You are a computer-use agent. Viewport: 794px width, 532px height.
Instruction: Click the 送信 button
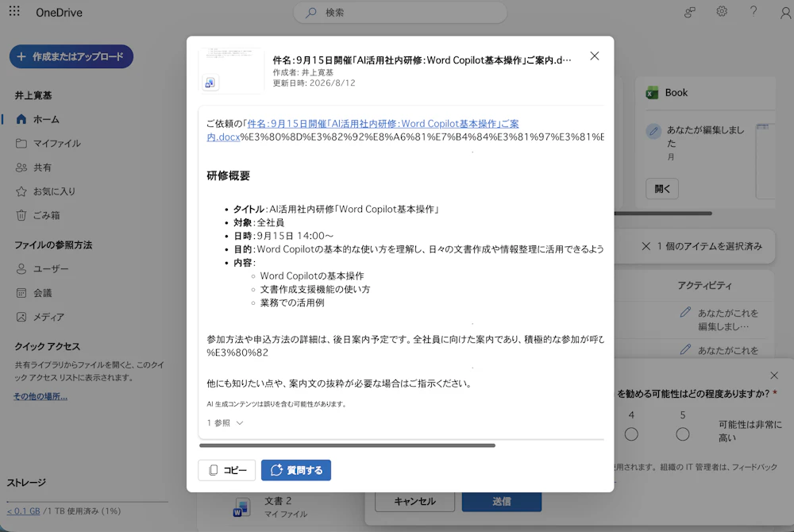click(501, 501)
